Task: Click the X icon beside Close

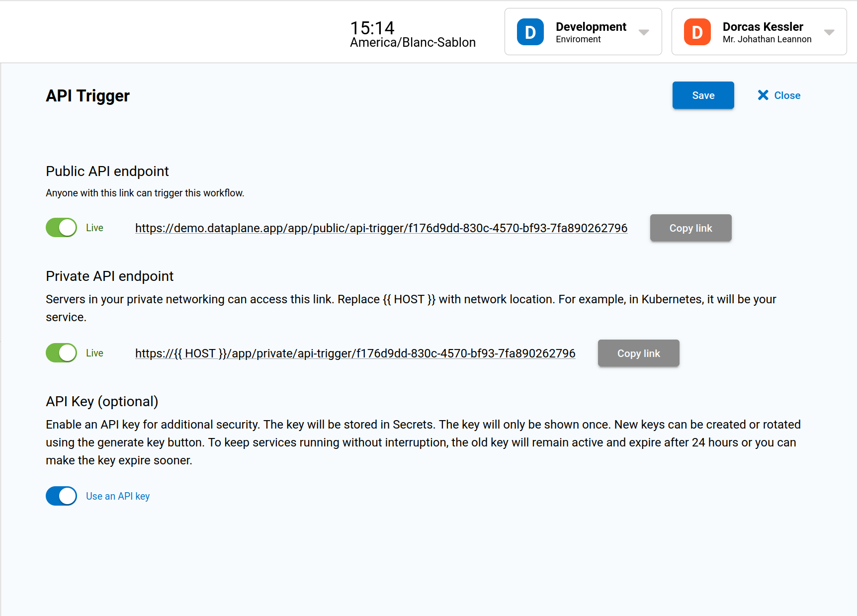Action: click(x=763, y=95)
